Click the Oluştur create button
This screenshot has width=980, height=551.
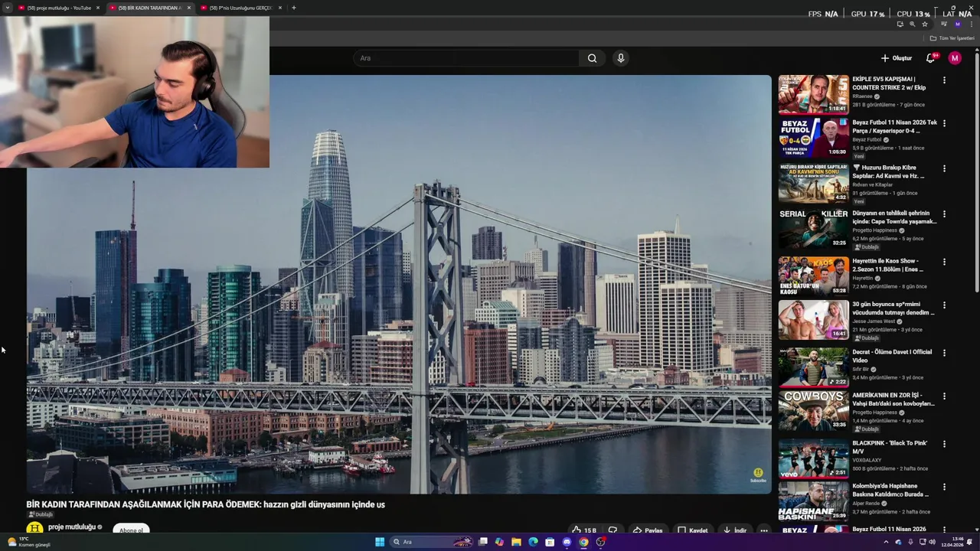[x=896, y=58]
